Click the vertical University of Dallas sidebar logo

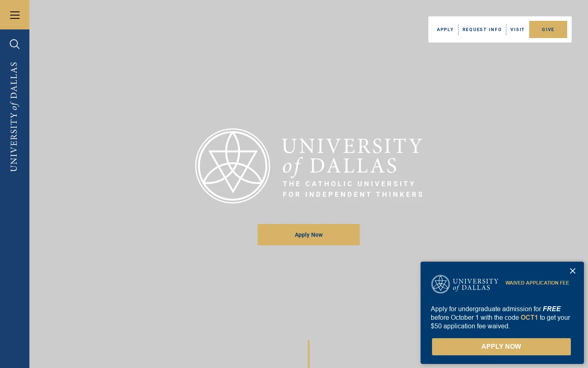[14, 117]
